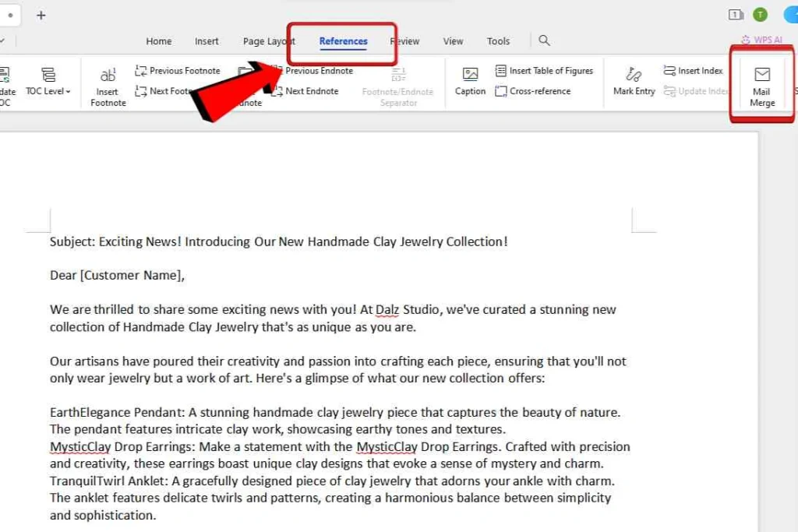Open the Review tab
798x532 pixels.
pos(405,41)
